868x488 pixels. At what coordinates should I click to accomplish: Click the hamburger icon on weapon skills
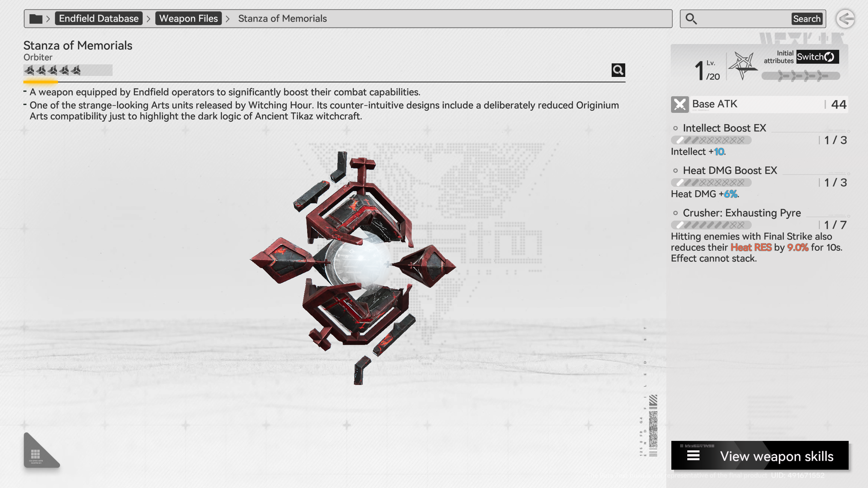point(693,456)
